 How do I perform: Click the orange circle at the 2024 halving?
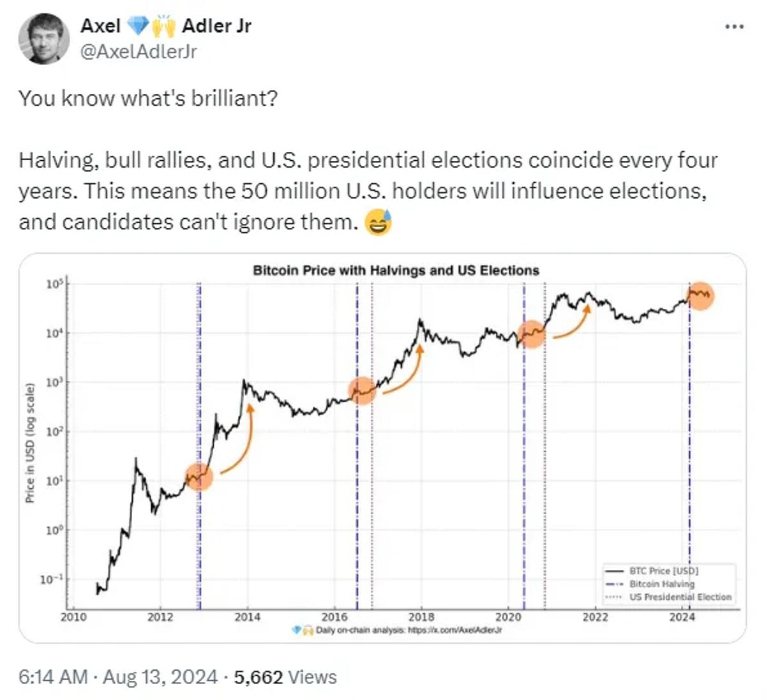700,295
